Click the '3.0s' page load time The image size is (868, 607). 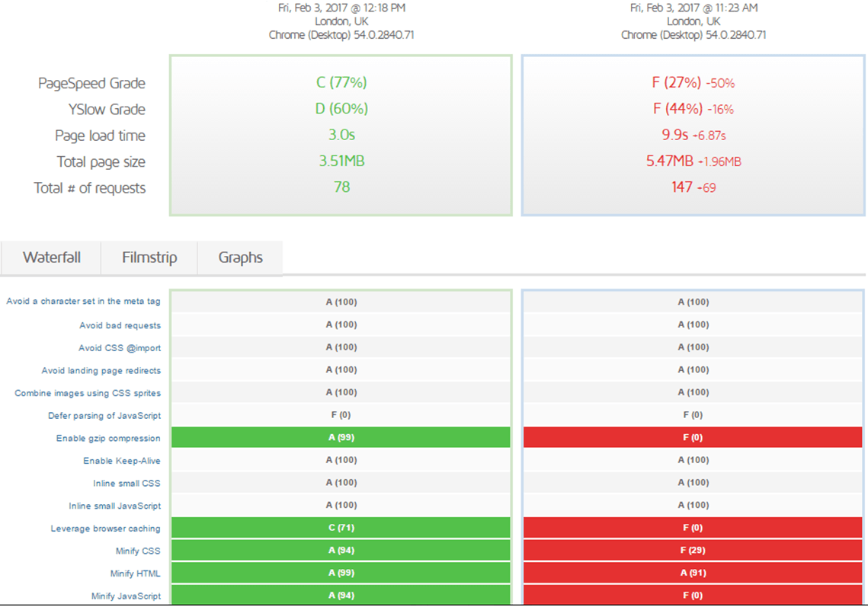(x=341, y=135)
